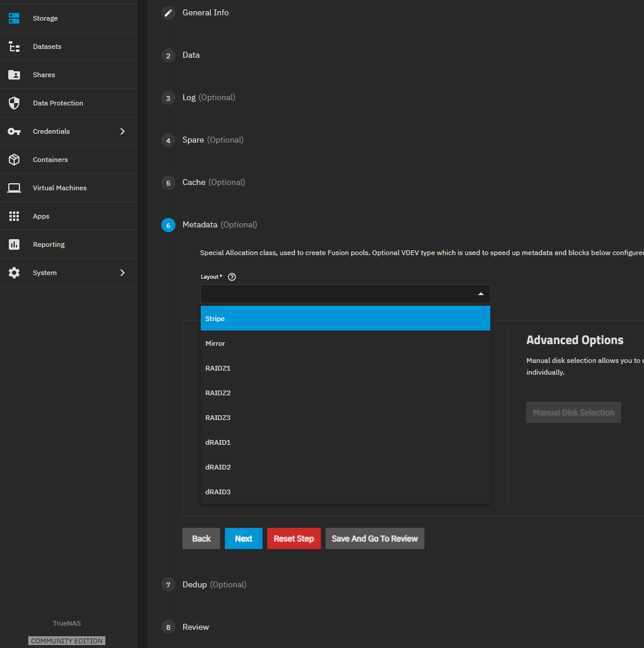The height and width of the screenshot is (648, 644).
Task: Choose Stripe from the Layout list
Action: click(345, 319)
